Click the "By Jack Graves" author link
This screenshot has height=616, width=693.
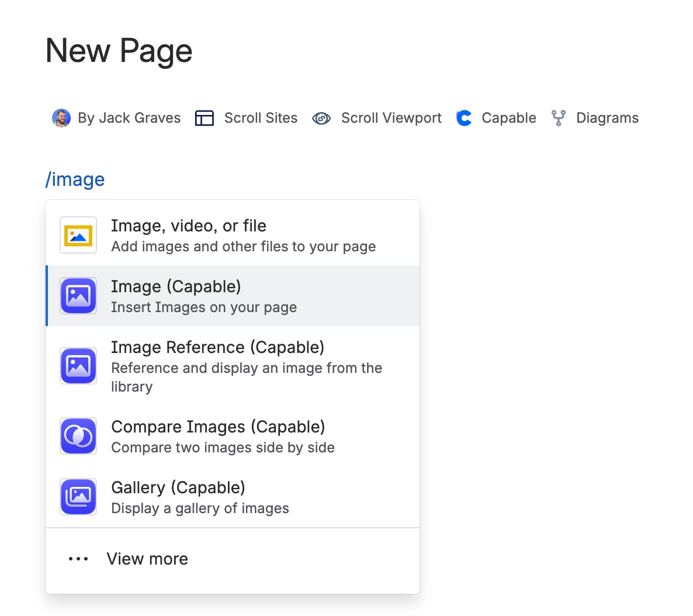pyautogui.click(x=129, y=118)
